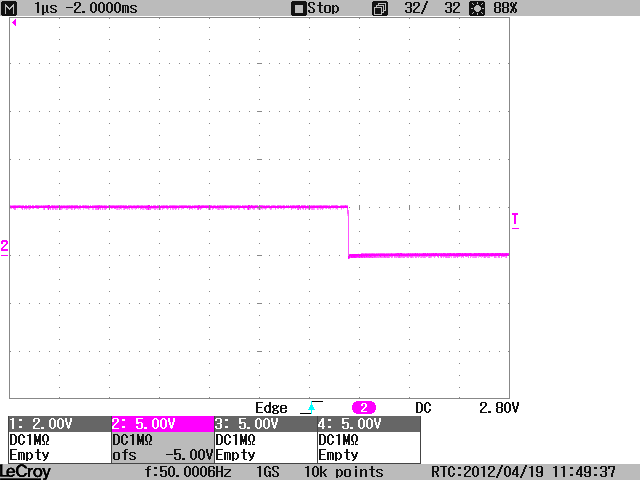Click channel 4 Empty label

(x=338, y=455)
